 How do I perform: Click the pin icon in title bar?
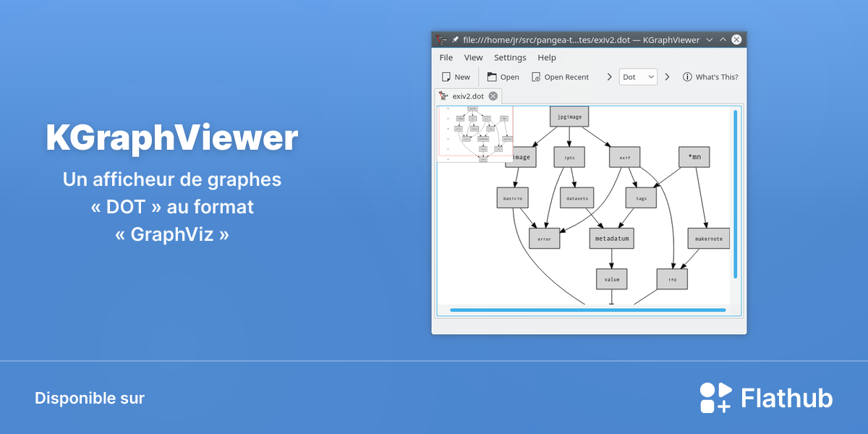456,40
